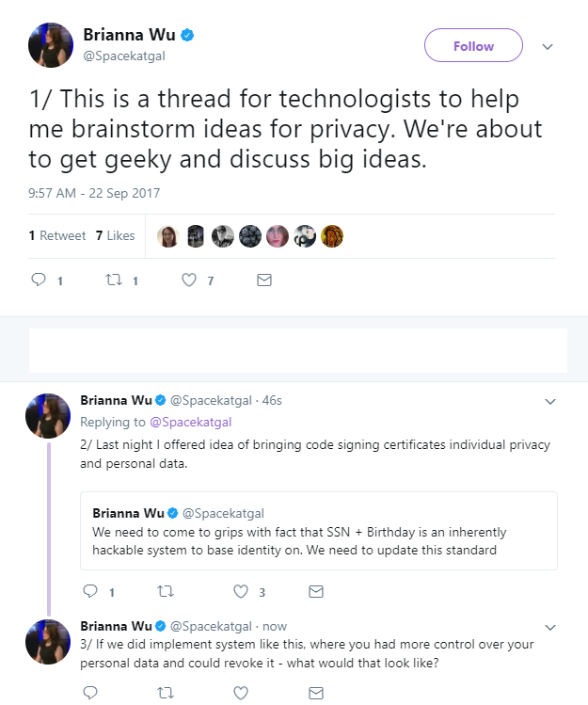Image resolution: width=588 pixels, height=705 pixels.
Task: Reply to the 3/ tweet about revoking data
Action: [x=90, y=693]
